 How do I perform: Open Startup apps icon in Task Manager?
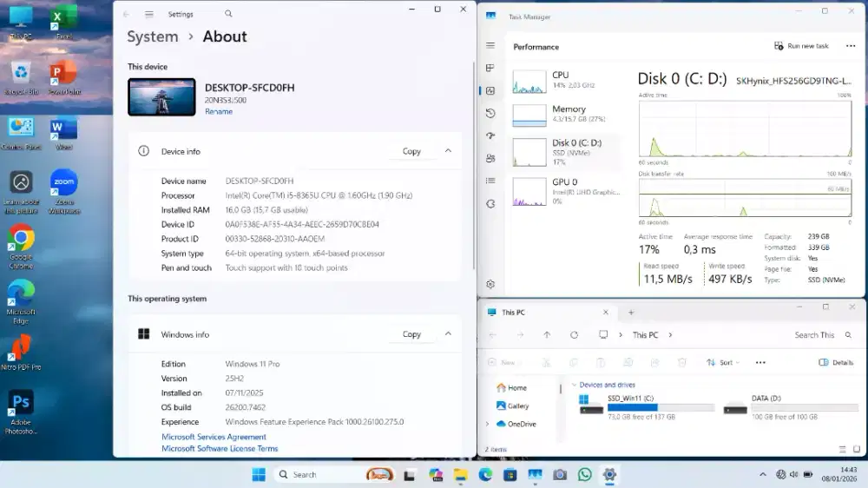(x=490, y=135)
